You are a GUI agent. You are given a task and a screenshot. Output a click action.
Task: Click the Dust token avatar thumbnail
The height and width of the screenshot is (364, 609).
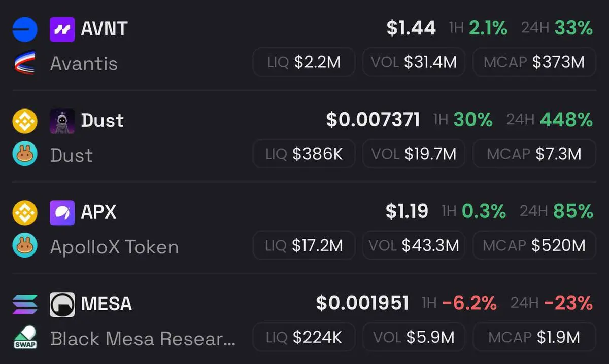point(62,121)
